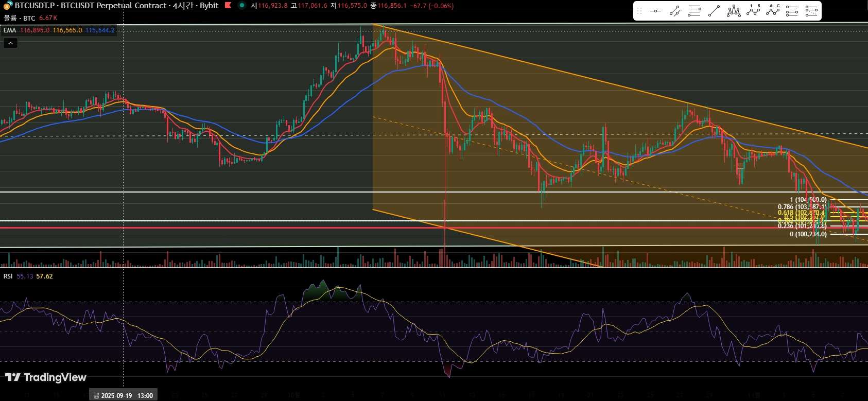Click the red flag marker icon
Screen dimensions: 868x401
coord(228,6)
